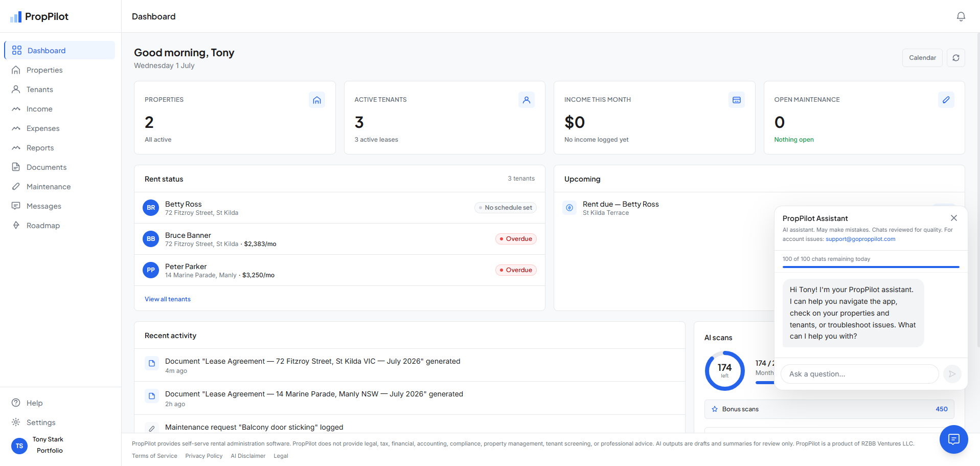Click the Maintenance wrench icon in sidebar
The width and height of the screenshot is (980, 466).
16,187
